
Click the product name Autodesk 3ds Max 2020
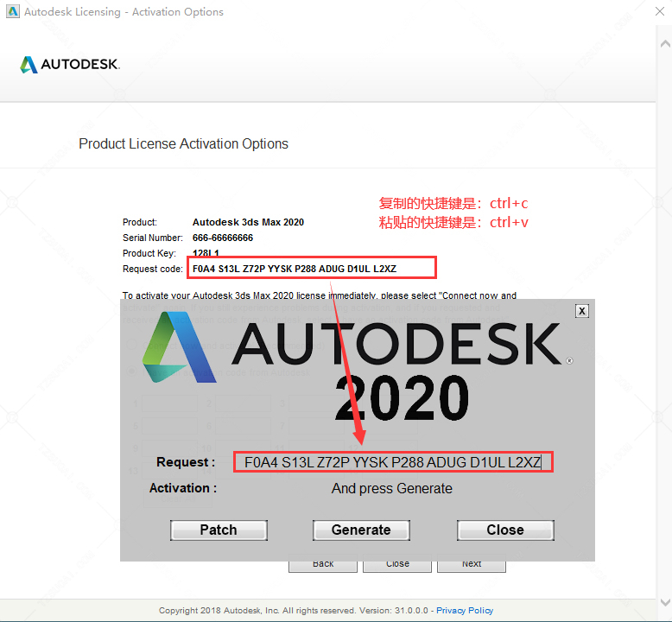(x=248, y=222)
